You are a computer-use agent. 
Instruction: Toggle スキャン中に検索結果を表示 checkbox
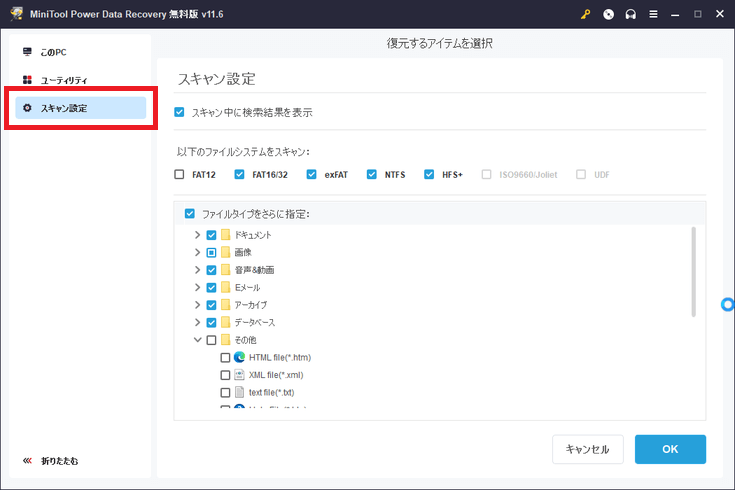179,112
